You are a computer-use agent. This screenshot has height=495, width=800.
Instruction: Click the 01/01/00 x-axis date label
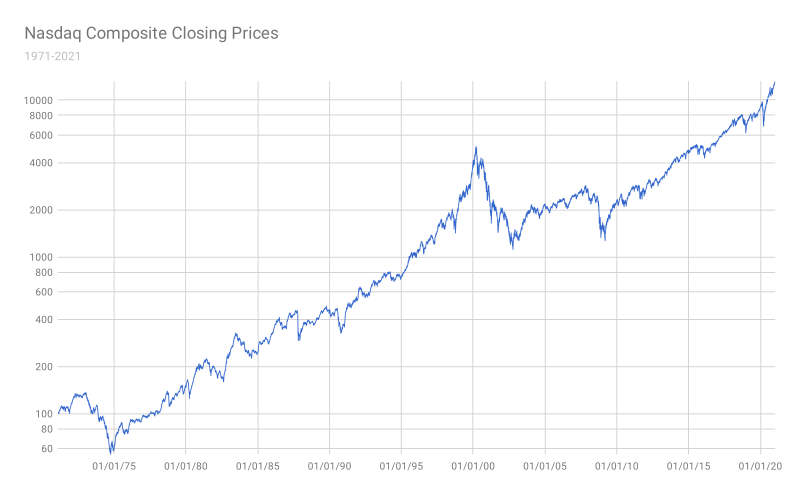(473, 466)
